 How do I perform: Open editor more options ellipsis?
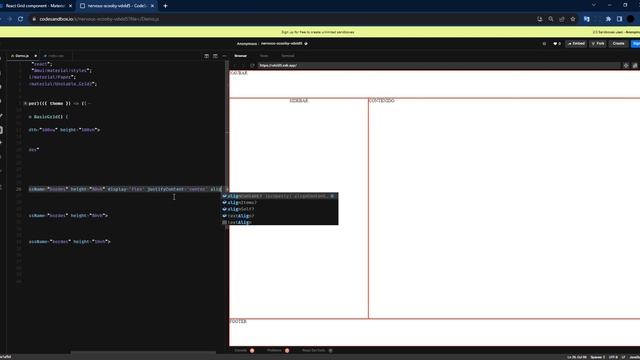(x=224, y=56)
